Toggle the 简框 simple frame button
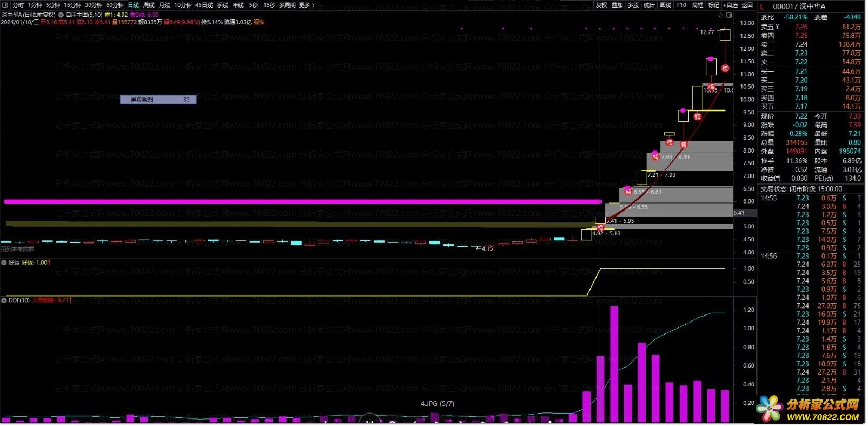Screen dimensions: 868x426 [x=698, y=5]
